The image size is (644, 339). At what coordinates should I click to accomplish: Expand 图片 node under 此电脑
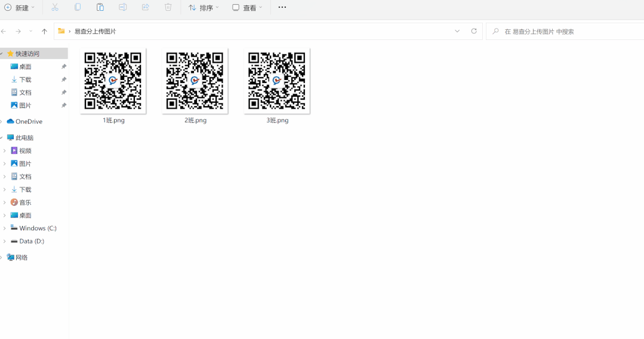pos(5,164)
